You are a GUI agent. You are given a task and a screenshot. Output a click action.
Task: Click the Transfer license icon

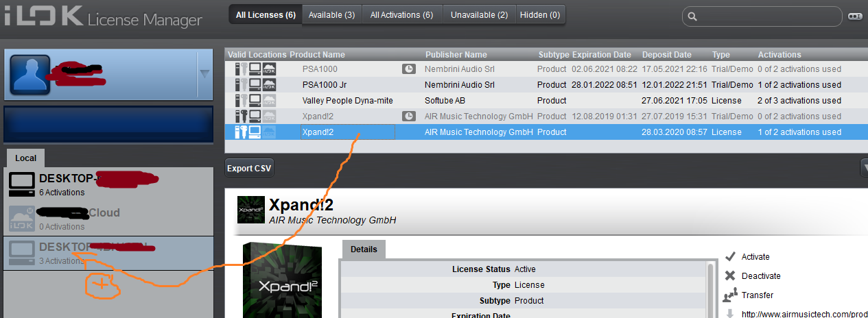tap(730, 295)
